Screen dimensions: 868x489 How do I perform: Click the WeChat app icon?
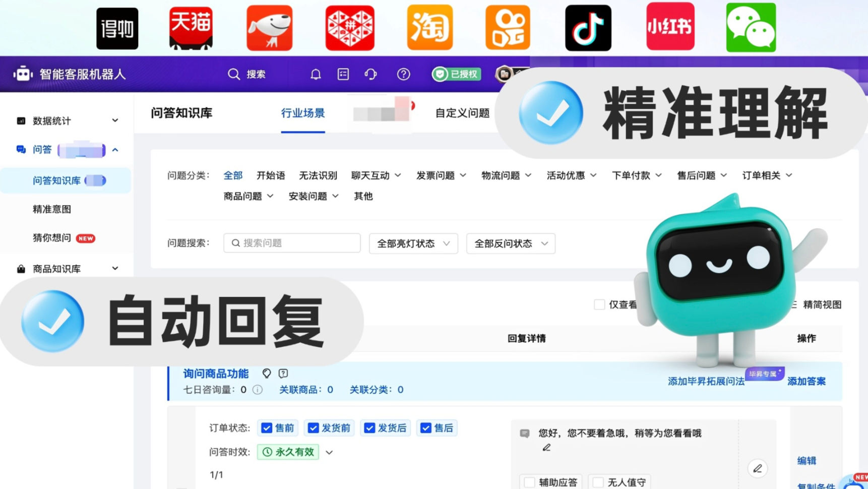(x=751, y=27)
